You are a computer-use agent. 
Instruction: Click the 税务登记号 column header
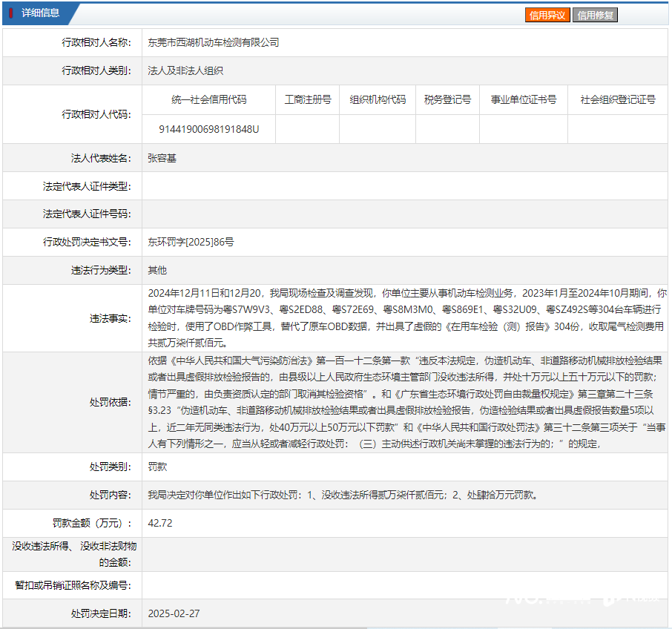point(447,100)
